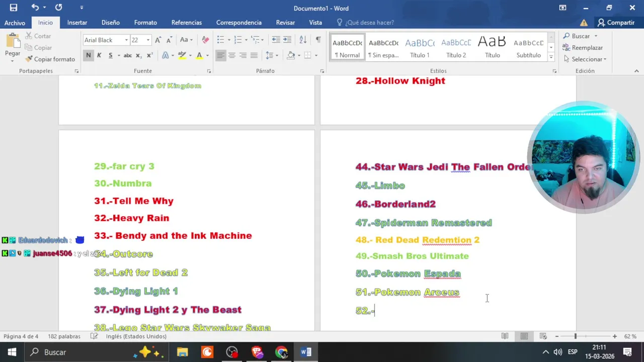Viewport: 644px width, 362px height.
Task: Shrink the font size with smaller A icon
Action: tap(170, 40)
